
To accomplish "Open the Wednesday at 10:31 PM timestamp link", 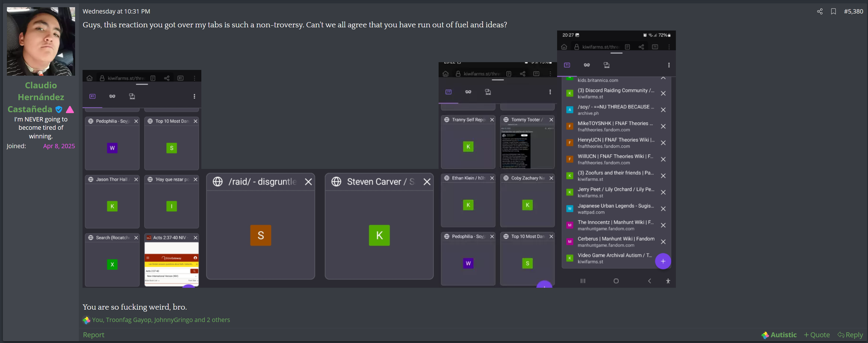I will (116, 12).
